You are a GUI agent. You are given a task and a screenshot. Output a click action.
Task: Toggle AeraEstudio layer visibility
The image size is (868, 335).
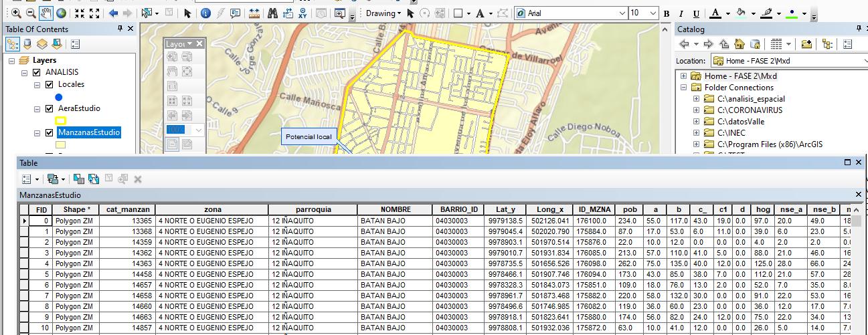point(49,109)
